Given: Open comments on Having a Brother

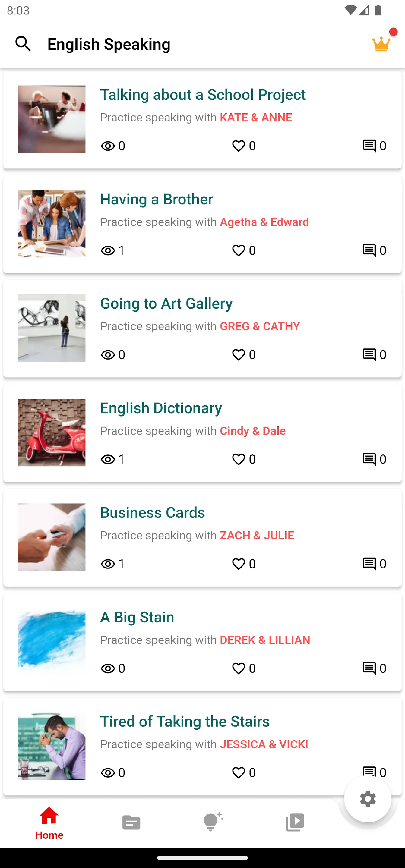Looking at the screenshot, I should (369, 250).
